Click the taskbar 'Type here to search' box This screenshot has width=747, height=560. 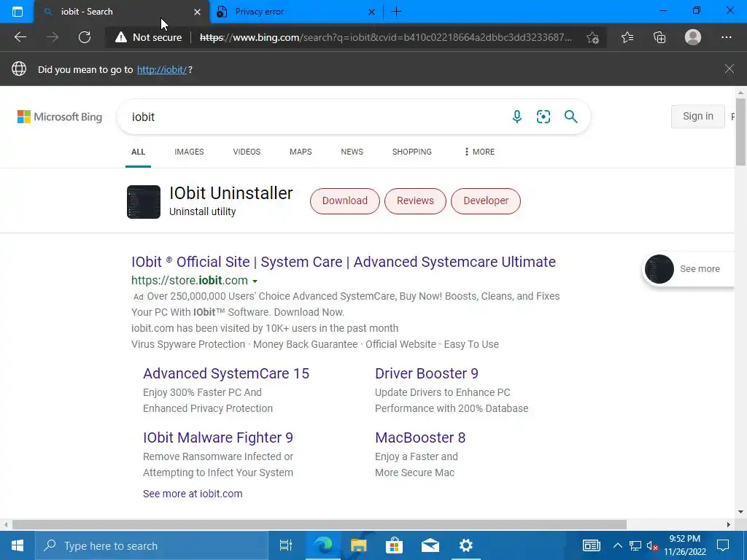[152, 545]
